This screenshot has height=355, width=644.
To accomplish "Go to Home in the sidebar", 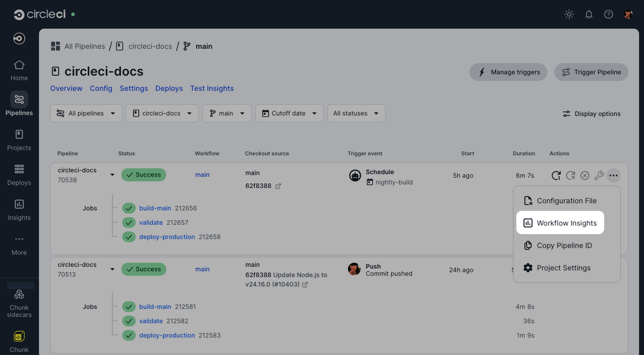I will pyautogui.click(x=19, y=71).
